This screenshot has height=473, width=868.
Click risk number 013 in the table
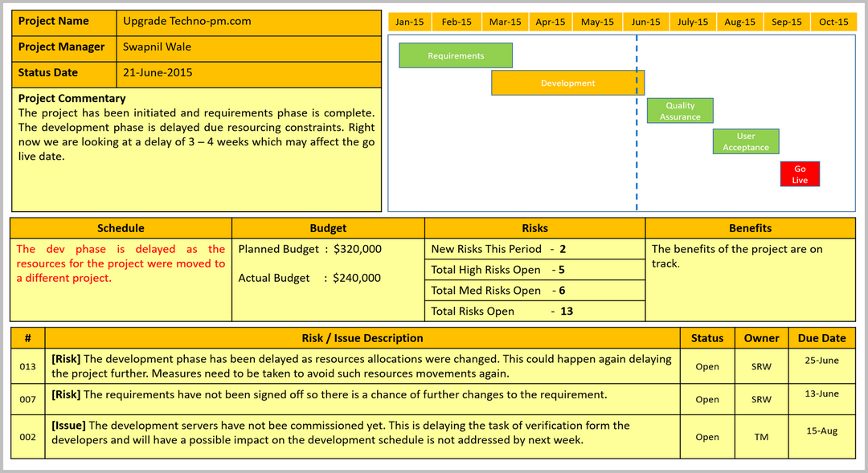[28, 366]
